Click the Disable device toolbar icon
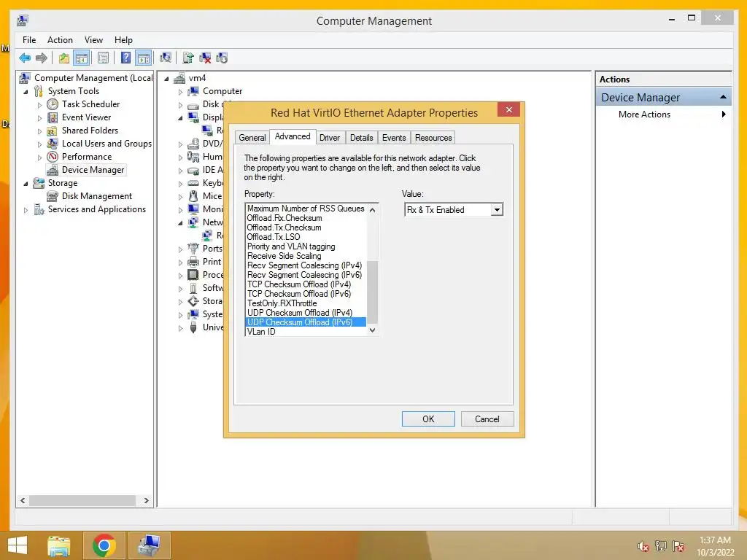Viewport: 747px width, 560px height. click(x=222, y=58)
